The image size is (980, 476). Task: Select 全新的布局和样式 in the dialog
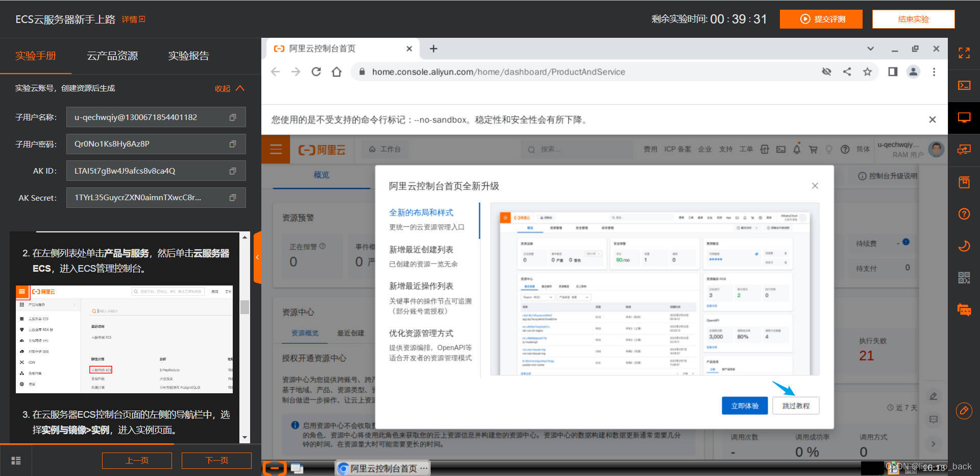(421, 212)
